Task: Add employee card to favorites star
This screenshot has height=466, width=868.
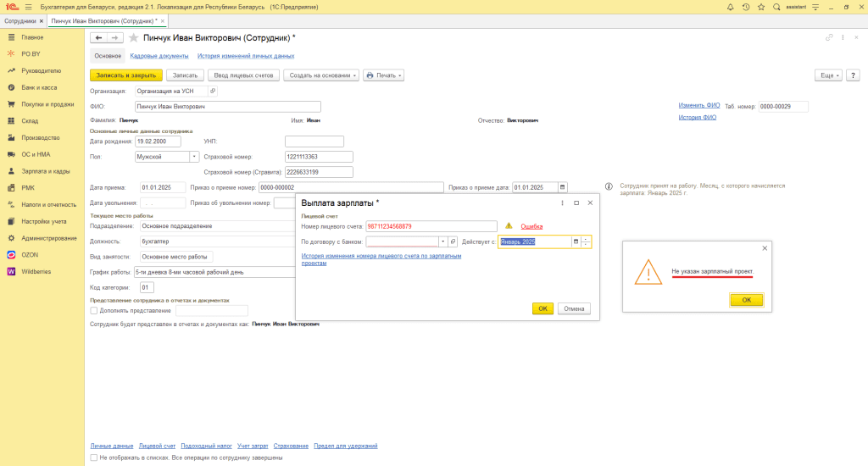Action: pos(133,37)
